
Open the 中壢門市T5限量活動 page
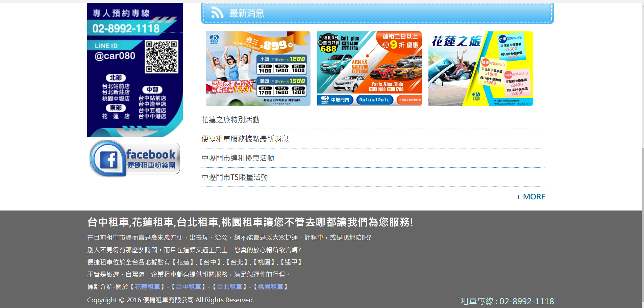point(234,177)
